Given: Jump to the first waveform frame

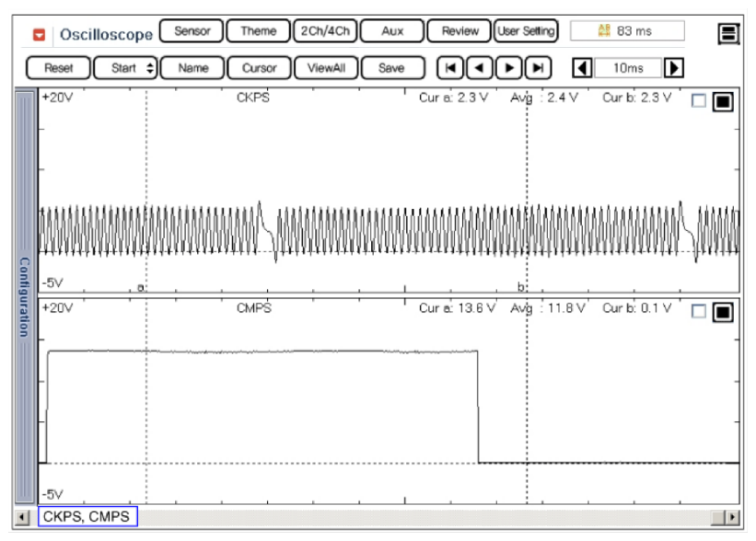Looking at the screenshot, I should click(448, 68).
